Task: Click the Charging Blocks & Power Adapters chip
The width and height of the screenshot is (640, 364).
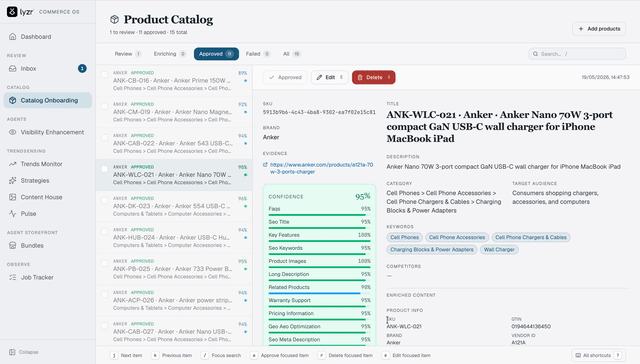Action: [432, 250]
